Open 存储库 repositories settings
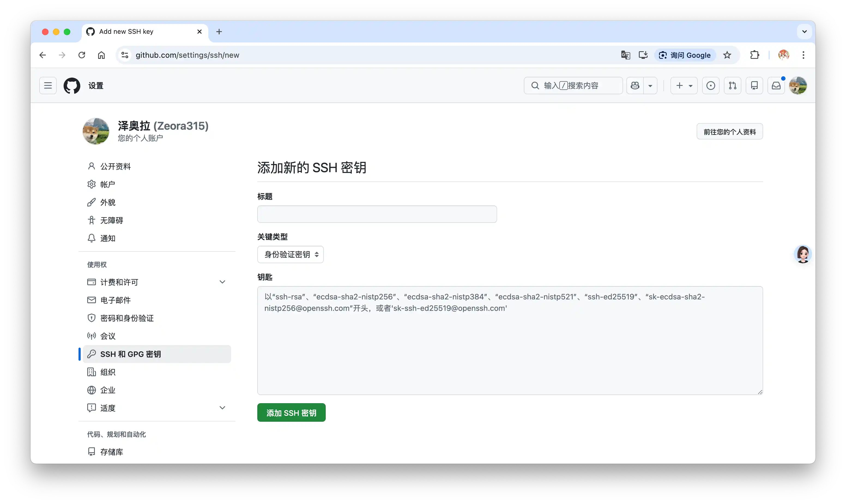The width and height of the screenshot is (846, 504). [x=157, y=452]
